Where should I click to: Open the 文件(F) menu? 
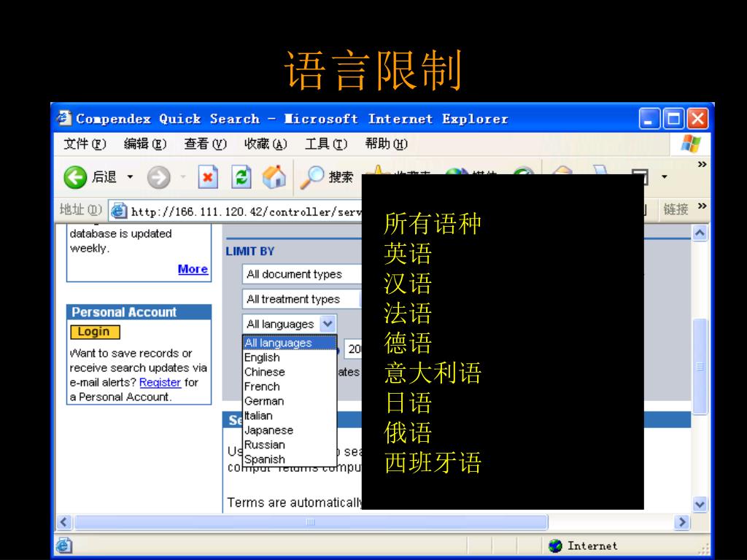[x=85, y=144]
